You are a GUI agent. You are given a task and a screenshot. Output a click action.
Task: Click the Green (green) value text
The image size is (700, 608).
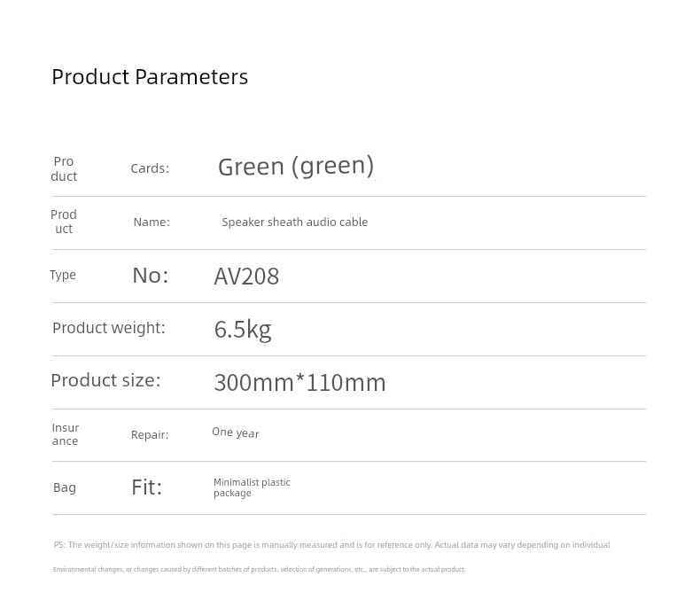(x=296, y=166)
